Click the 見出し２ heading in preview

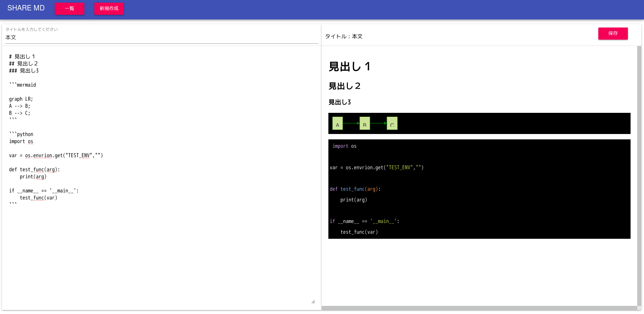345,86
